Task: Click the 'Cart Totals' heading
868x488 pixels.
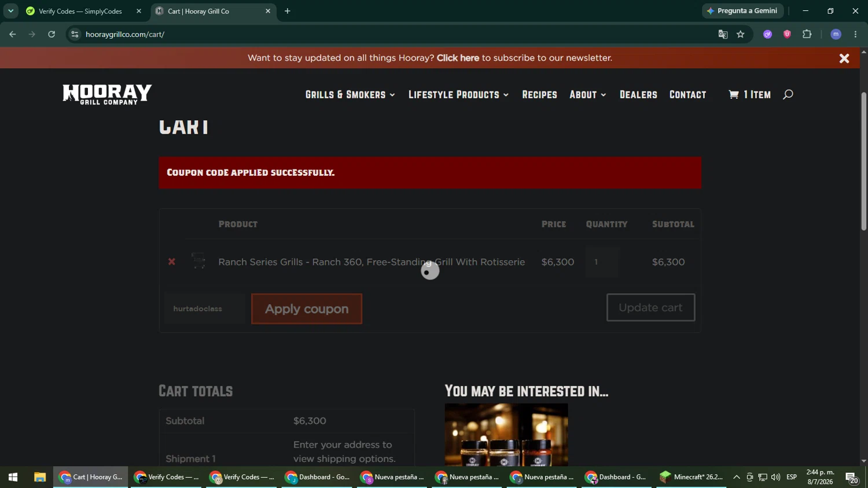Action: (196, 391)
